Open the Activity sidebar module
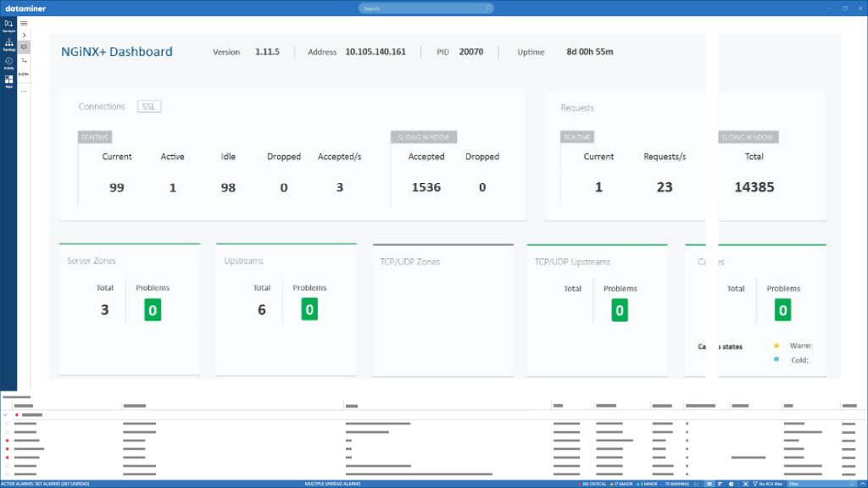This screenshot has width=868, height=488. click(x=8, y=63)
